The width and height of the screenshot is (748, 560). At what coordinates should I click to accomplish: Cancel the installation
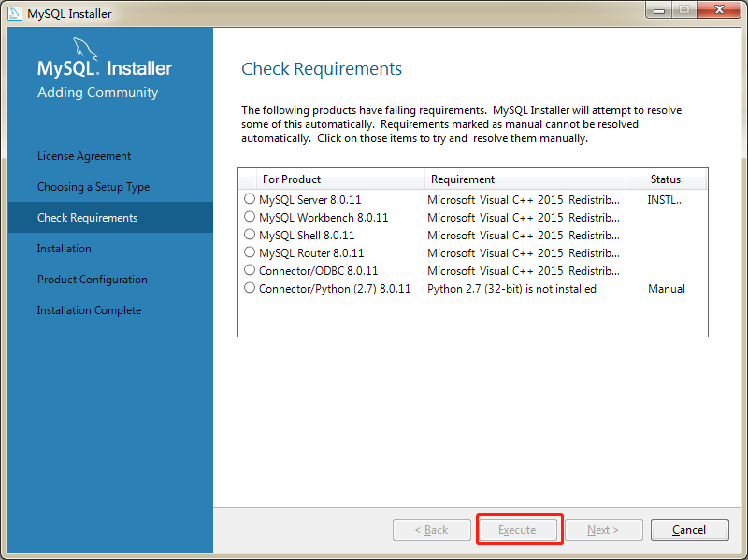click(689, 529)
